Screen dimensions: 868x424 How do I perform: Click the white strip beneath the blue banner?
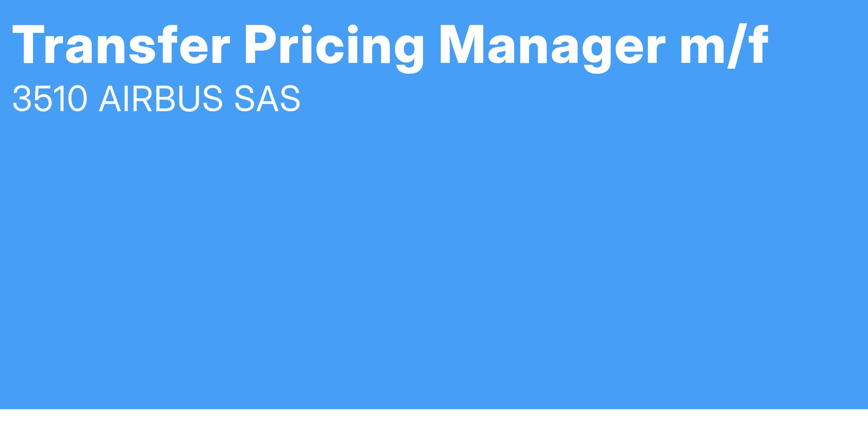(x=434, y=416)
